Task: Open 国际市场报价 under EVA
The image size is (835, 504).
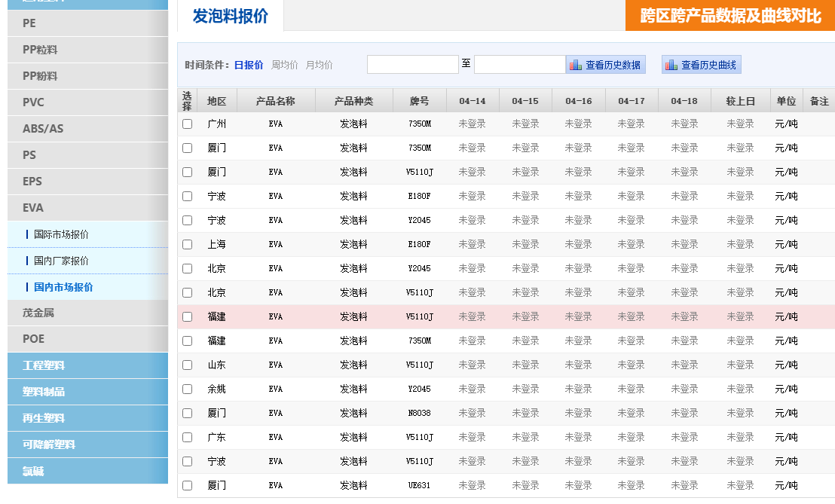Action: point(61,234)
